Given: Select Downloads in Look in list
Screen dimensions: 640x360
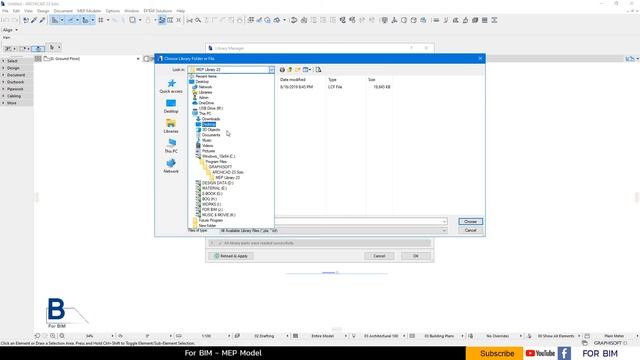Looking at the screenshot, I should [x=211, y=119].
